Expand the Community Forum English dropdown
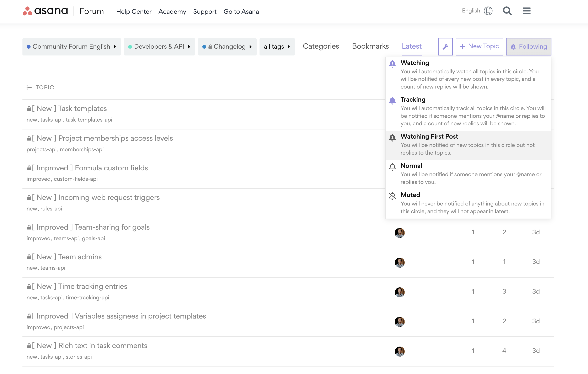 click(x=71, y=47)
